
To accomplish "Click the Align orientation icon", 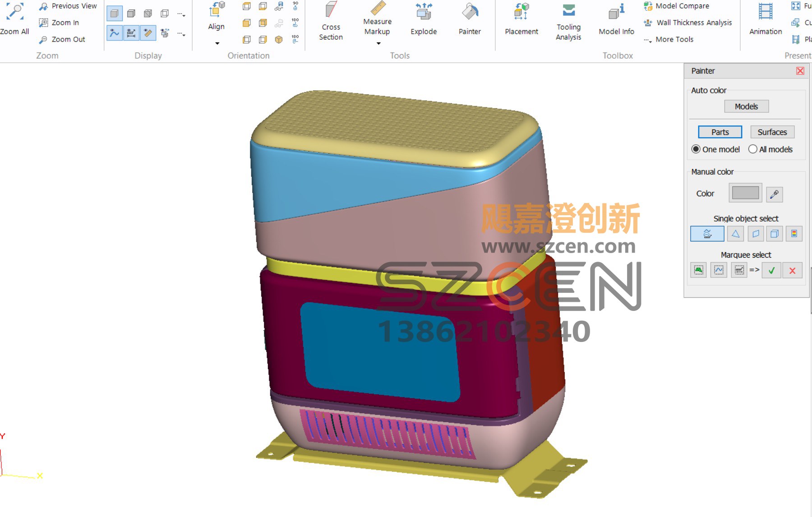I will [x=217, y=10].
